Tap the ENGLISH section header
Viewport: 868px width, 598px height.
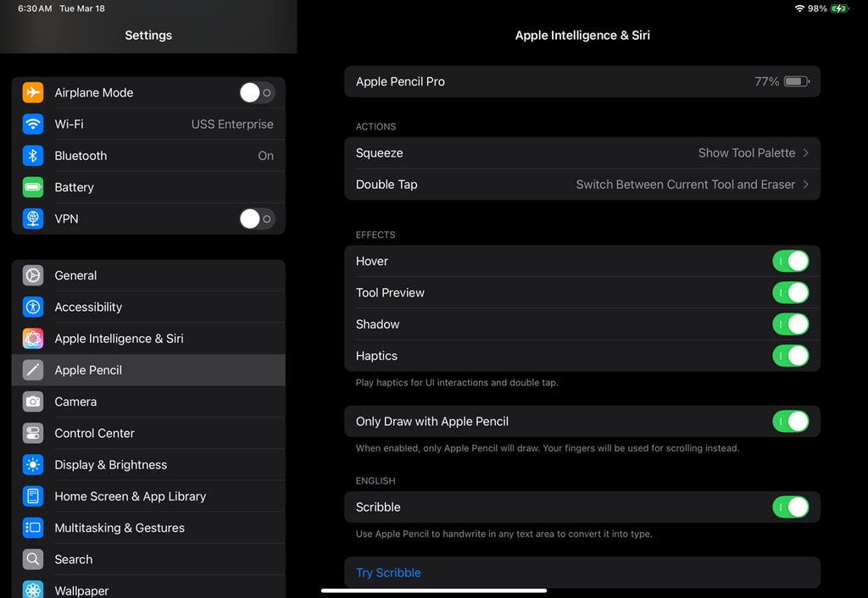click(376, 481)
